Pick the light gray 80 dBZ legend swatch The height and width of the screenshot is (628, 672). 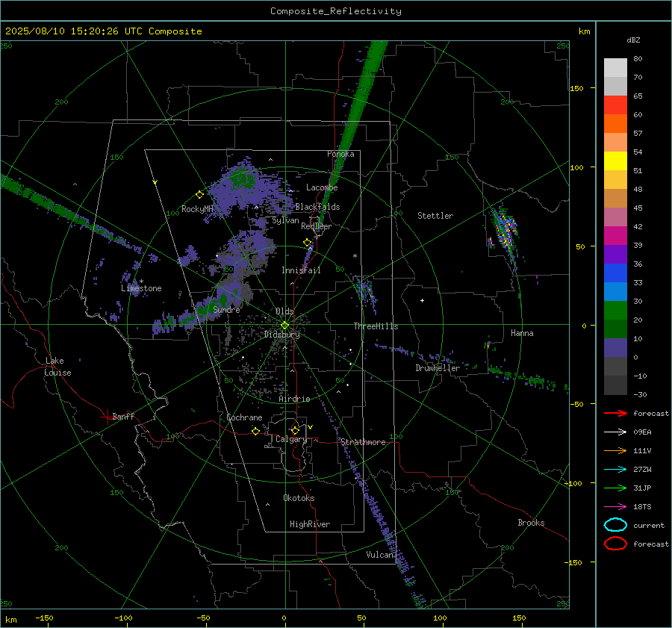pos(615,68)
